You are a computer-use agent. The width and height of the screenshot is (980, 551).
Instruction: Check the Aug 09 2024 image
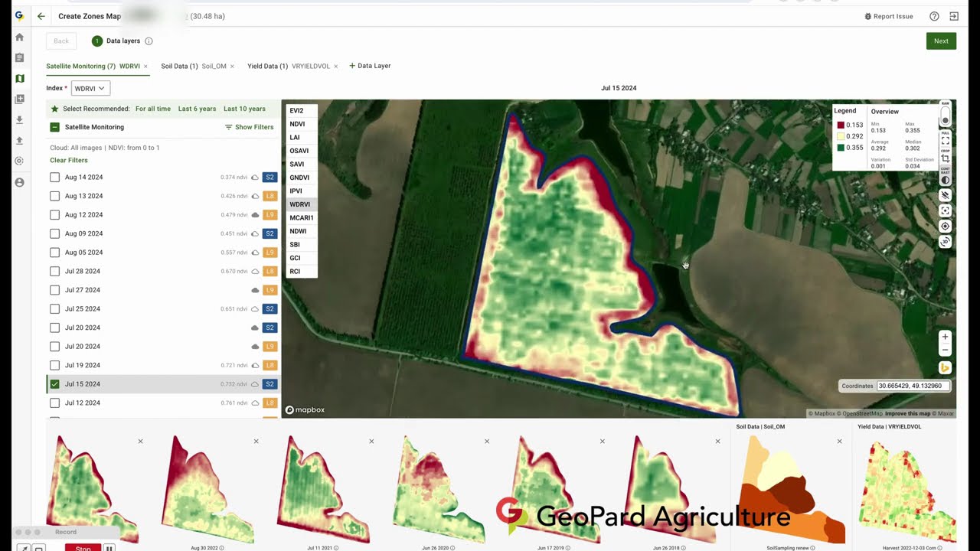[54, 233]
